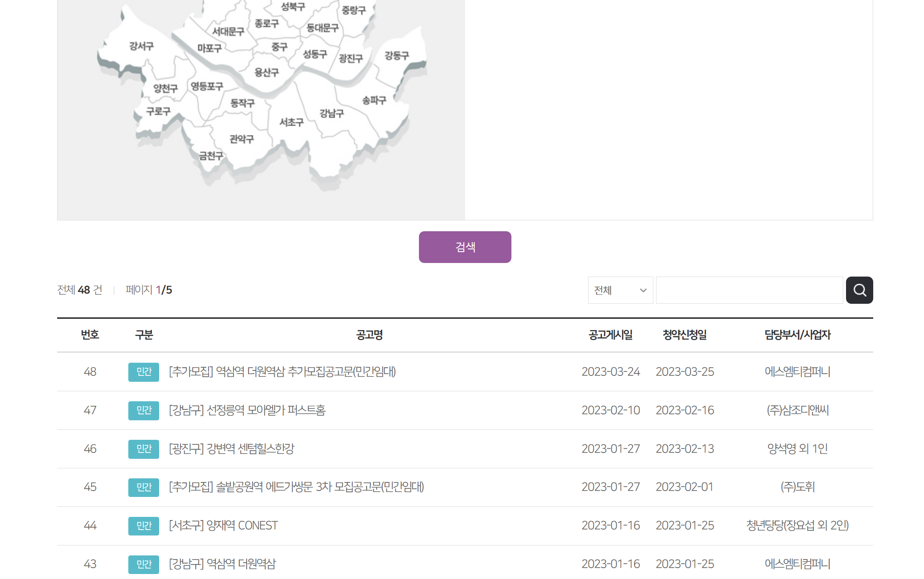
Task: Open 선정릉역 모아엘가 퍼스트홈 notice
Action: (x=247, y=410)
